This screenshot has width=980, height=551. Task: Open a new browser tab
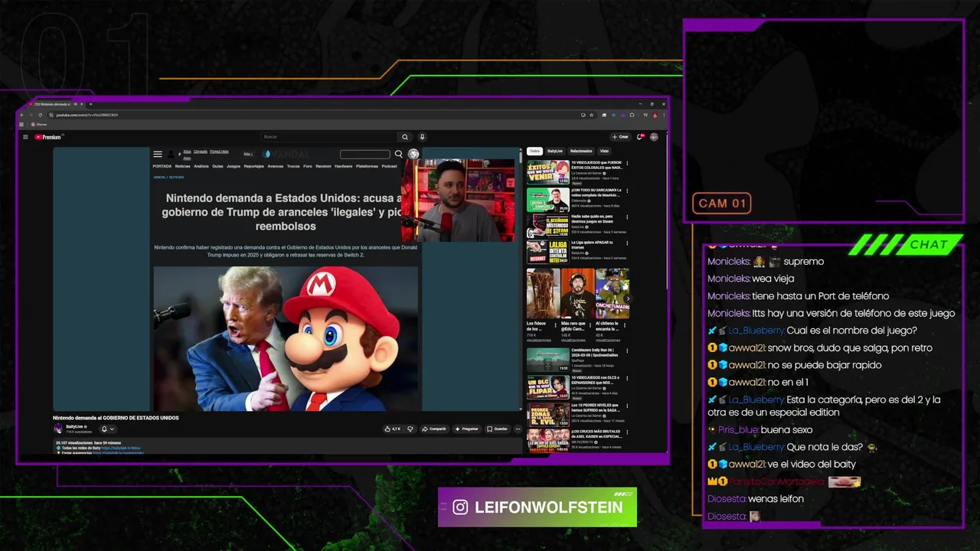90,104
